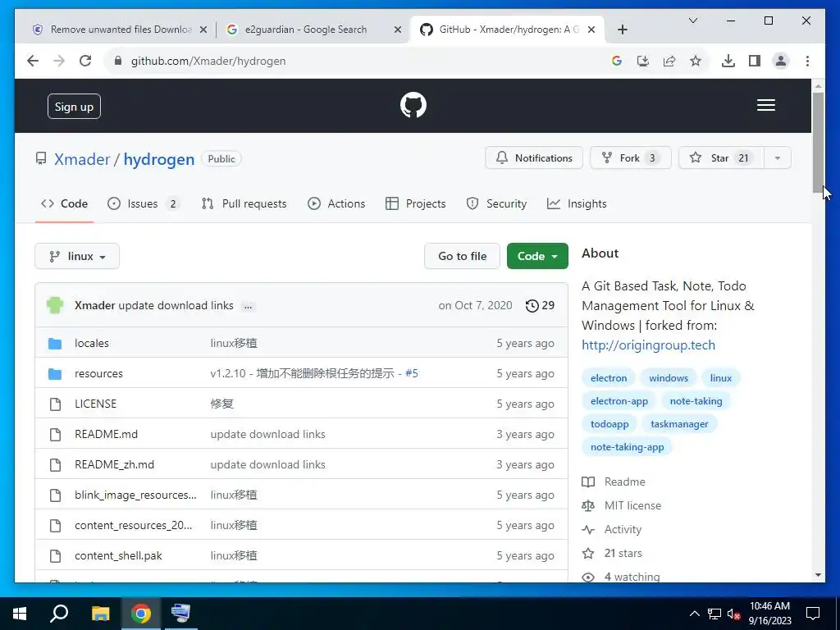
Task: Open Chrome tab search chevron
Action: pyautogui.click(x=692, y=21)
